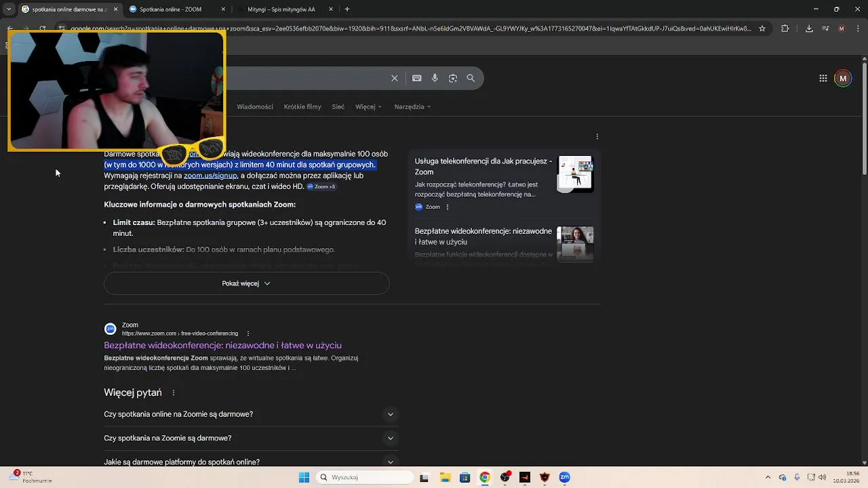Viewport: 868px width, 488px height.
Task: Open three-dot options beside Zoom source card
Action: tap(447, 207)
